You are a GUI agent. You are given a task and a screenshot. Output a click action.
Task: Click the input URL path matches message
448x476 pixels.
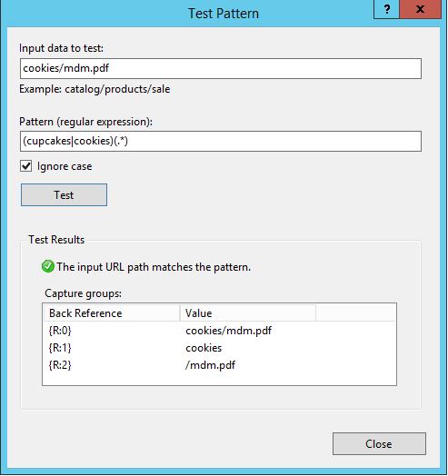click(x=154, y=267)
